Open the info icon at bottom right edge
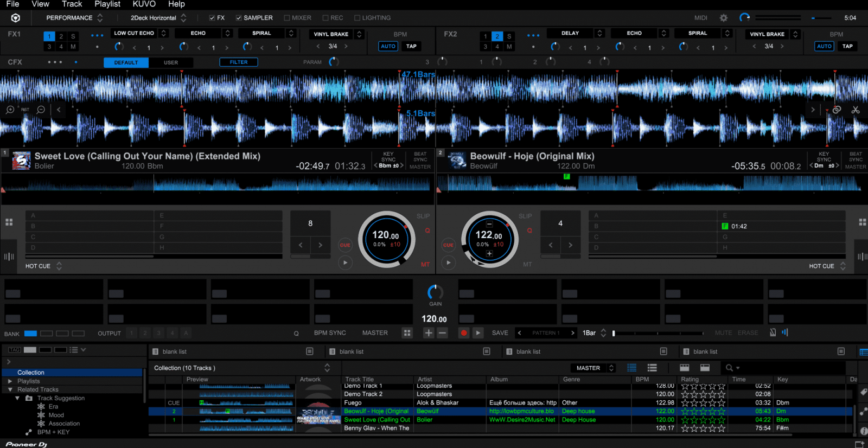The image size is (868, 448). 863,431
